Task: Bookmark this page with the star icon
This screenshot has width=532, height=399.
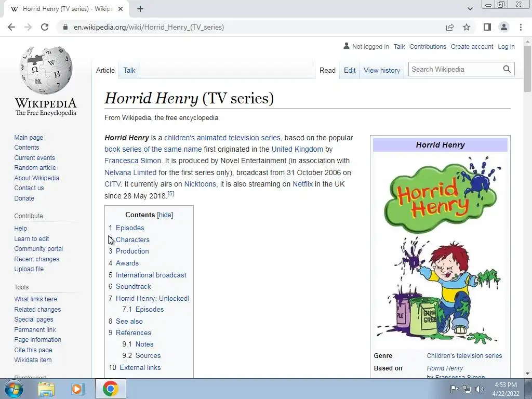Action: pos(467,27)
